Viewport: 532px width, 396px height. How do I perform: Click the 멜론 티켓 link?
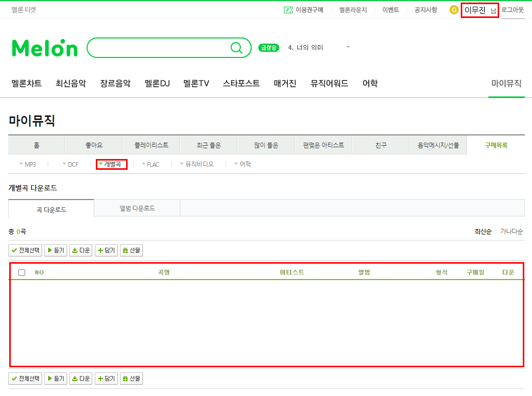coord(24,10)
